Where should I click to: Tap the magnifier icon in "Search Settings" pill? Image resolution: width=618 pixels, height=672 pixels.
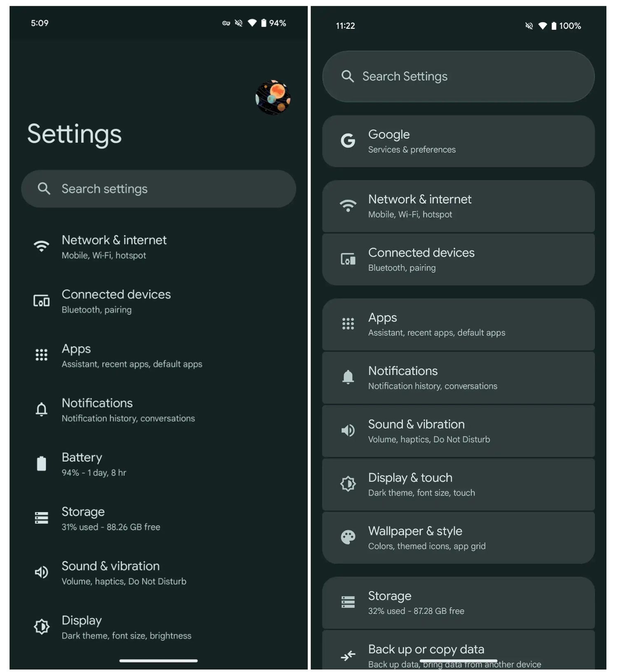[x=348, y=76]
